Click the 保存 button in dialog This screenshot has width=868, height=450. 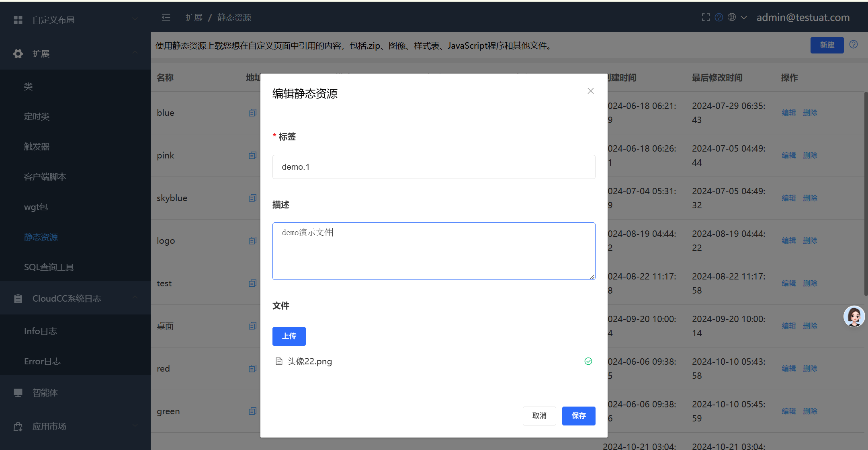(578, 416)
